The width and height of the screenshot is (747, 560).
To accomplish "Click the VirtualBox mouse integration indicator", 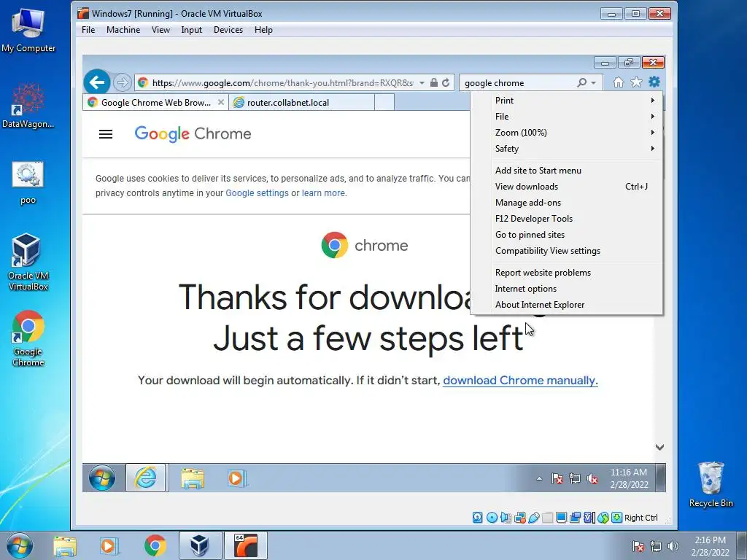I will pos(603,518).
